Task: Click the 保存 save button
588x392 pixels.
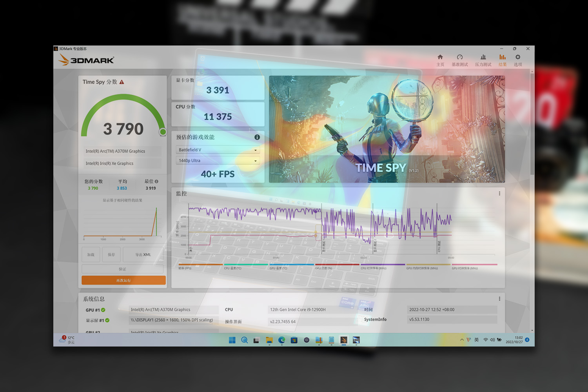Action: [x=111, y=255]
